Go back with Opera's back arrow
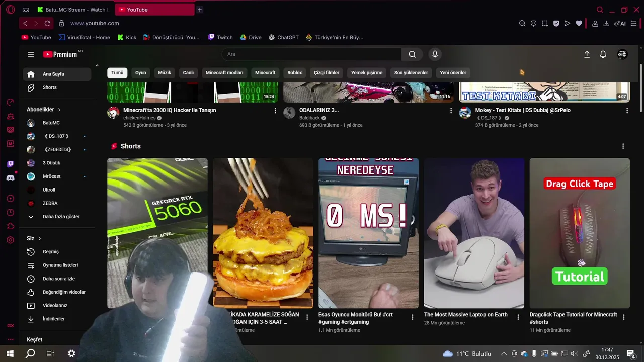The width and height of the screenshot is (644, 362). 25,23
